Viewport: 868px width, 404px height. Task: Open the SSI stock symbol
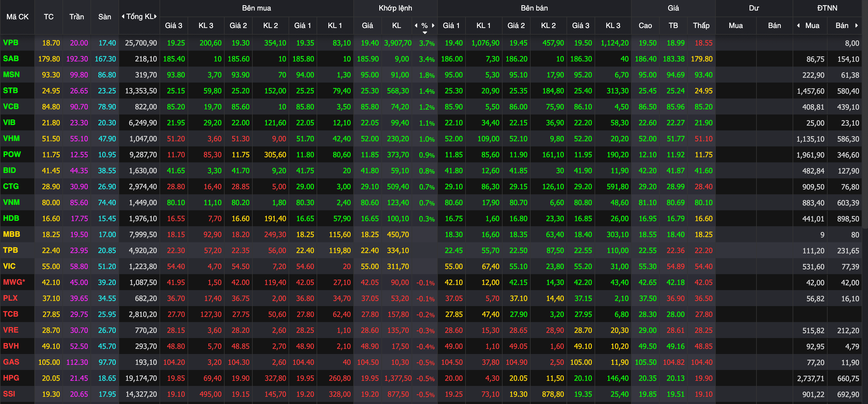coord(9,394)
